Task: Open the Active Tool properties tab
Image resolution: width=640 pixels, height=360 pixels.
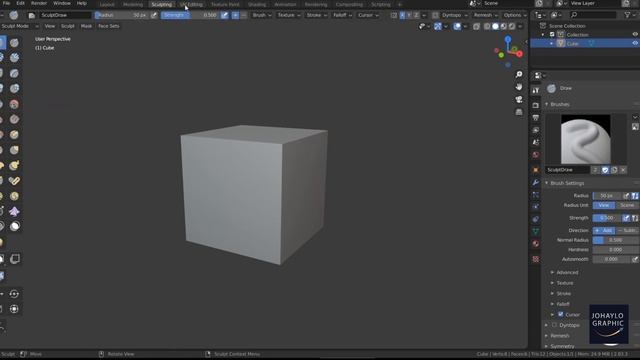Action: click(536, 90)
